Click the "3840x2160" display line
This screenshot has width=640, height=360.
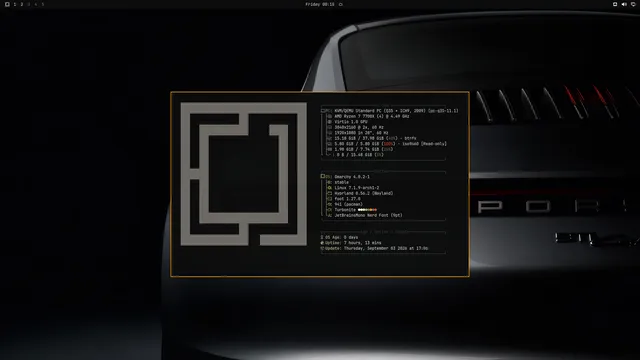tap(359, 127)
